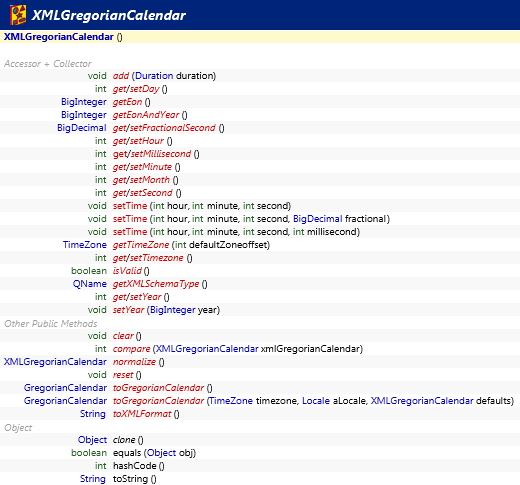The height and width of the screenshot is (485, 520).
Task: Open the getEonAndYear method link
Action: point(146,115)
